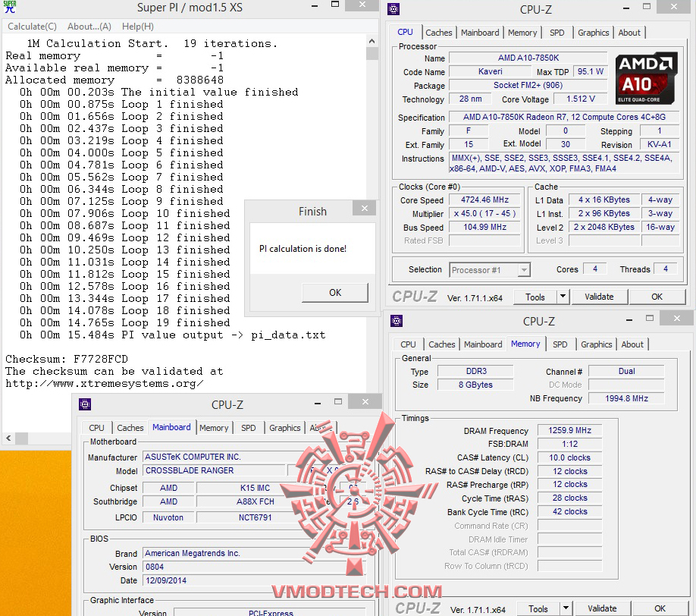Click the Super PI window app icon
696x616 pixels.
click(9, 7)
